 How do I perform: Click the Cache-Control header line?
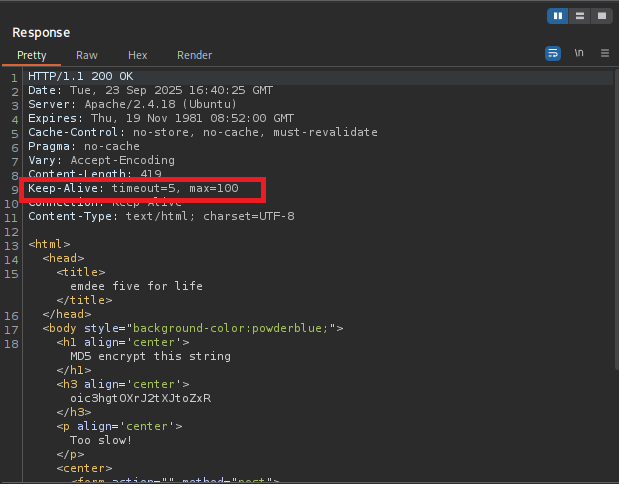[x=202, y=133]
